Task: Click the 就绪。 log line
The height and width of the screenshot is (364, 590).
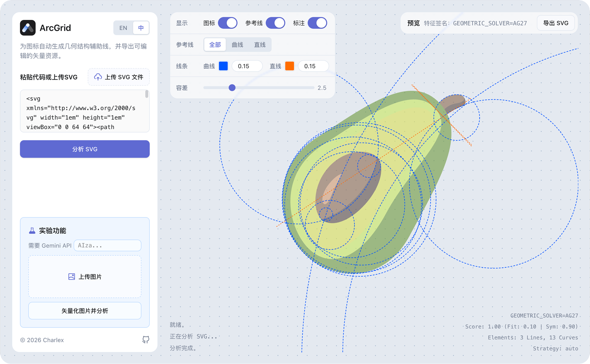Action: (x=177, y=325)
